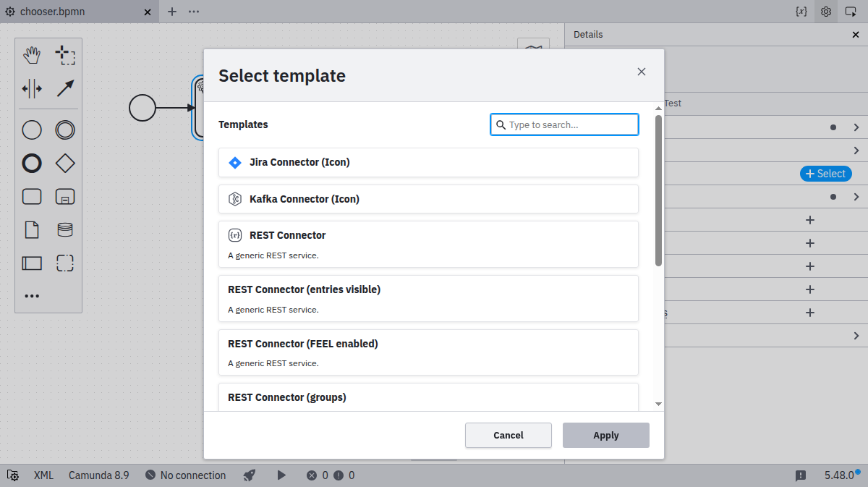Click version 5.48.0 in the status bar
The width and height of the screenshot is (868, 487).
pyautogui.click(x=839, y=475)
